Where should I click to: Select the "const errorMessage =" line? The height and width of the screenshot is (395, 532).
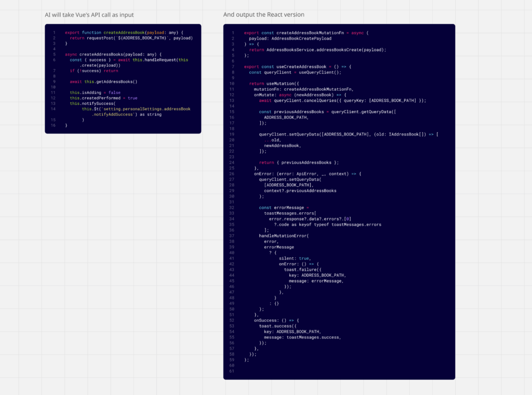(284, 208)
